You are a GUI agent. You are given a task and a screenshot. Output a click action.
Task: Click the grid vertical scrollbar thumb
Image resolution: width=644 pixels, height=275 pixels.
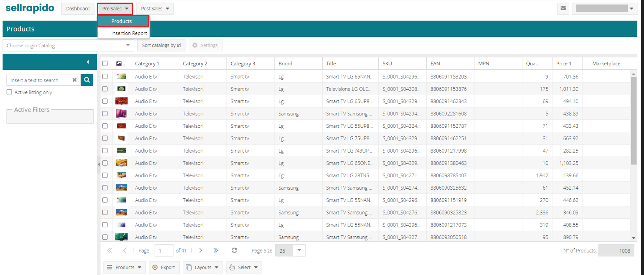coord(634,121)
